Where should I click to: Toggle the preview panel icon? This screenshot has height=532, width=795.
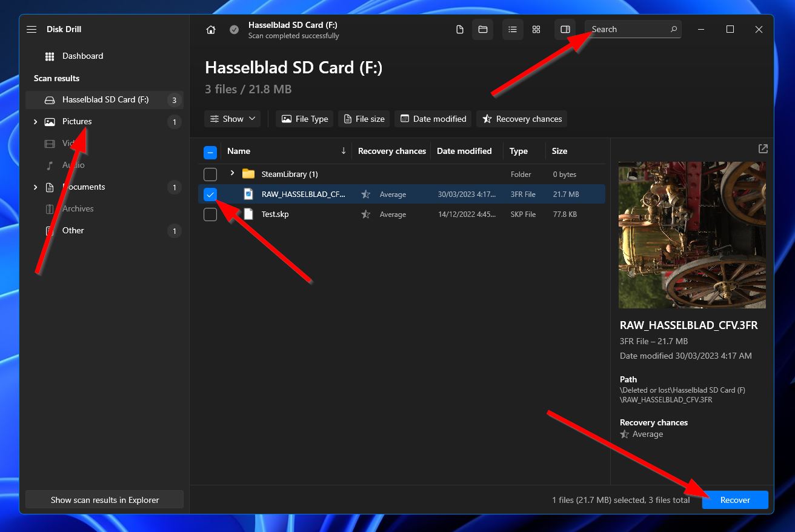click(x=565, y=30)
